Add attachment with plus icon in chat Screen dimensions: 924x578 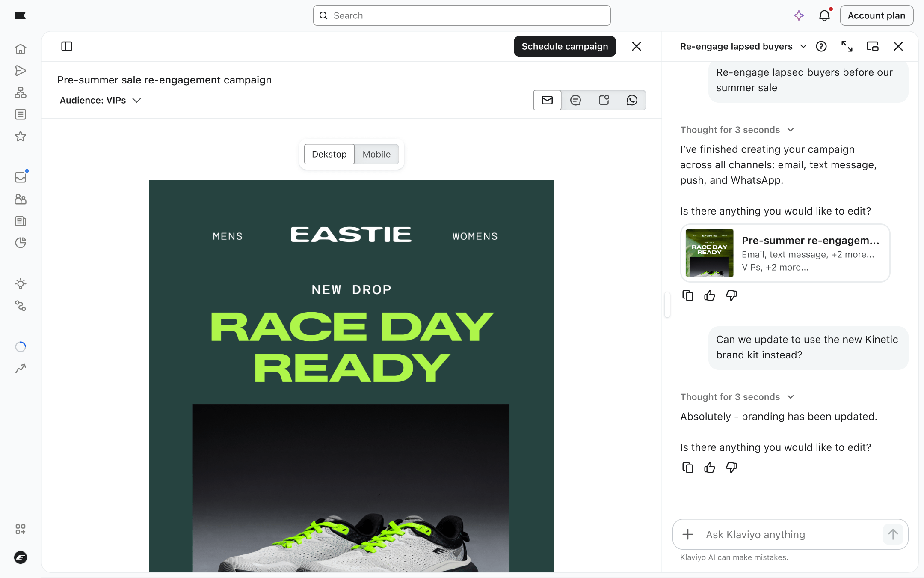[688, 534]
